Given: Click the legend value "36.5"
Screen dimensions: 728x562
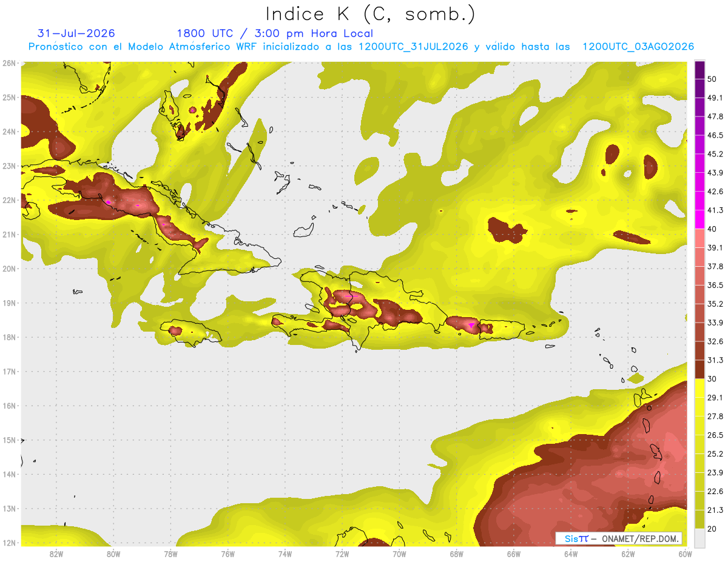Looking at the screenshot, I should tap(715, 285).
